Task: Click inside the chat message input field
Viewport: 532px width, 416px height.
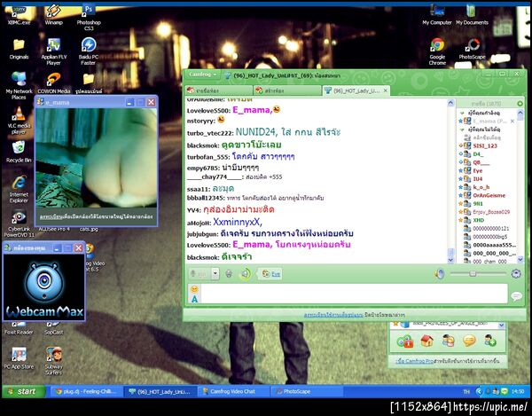Action: tap(354, 294)
